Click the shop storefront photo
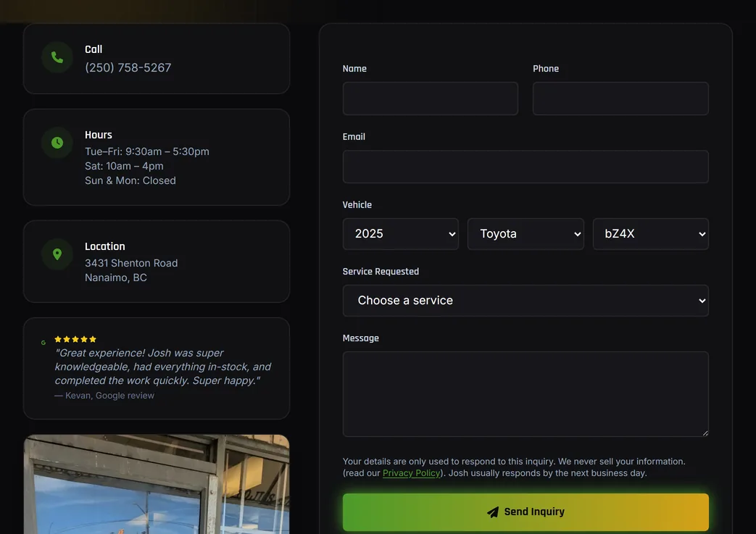The image size is (756, 534). (157, 484)
